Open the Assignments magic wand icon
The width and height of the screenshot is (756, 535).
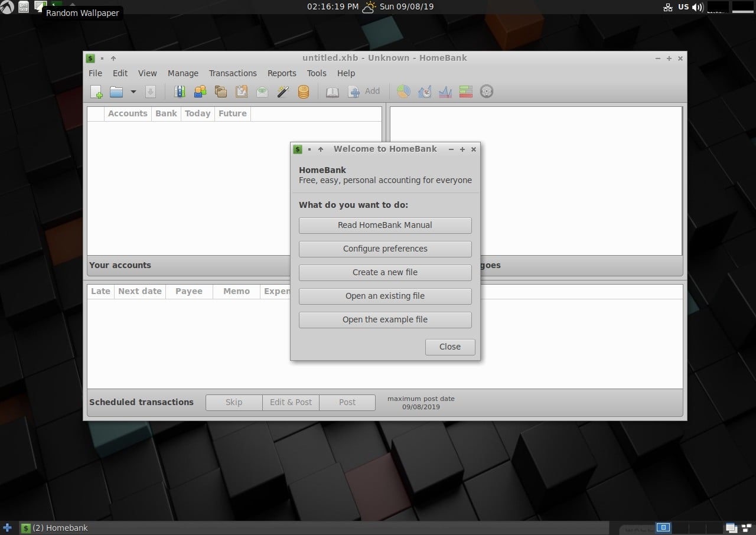point(283,92)
